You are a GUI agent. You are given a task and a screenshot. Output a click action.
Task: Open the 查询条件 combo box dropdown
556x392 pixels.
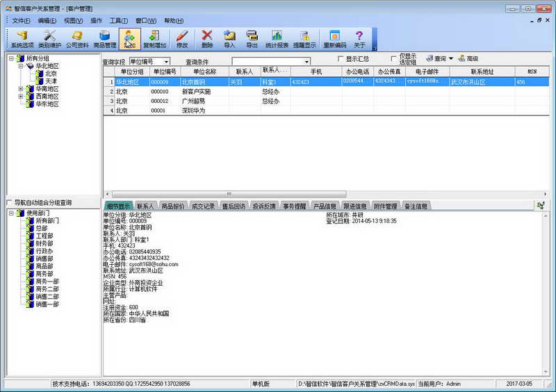[306, 62]
